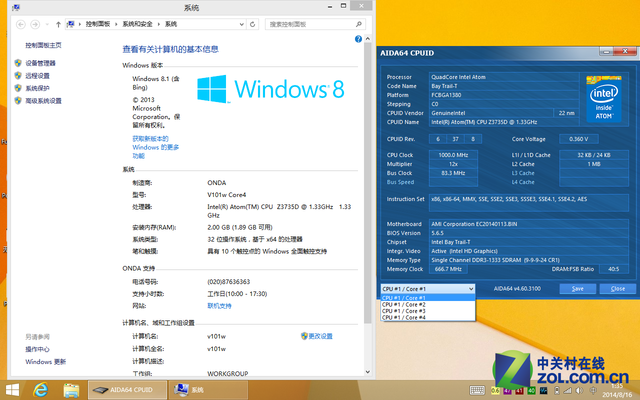Click Close button in AIDA64 CPUID

[x=618, y=289]
